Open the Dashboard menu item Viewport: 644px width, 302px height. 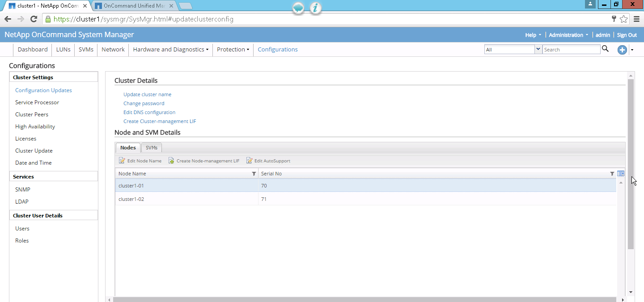(33, 50)
